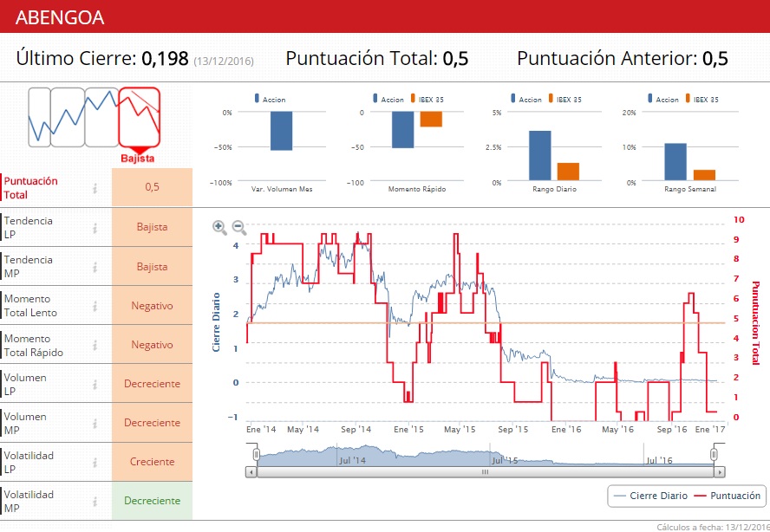Open info icon for Momento Total Lento
The width and height of the screenshot is (770, 532).
95,306
